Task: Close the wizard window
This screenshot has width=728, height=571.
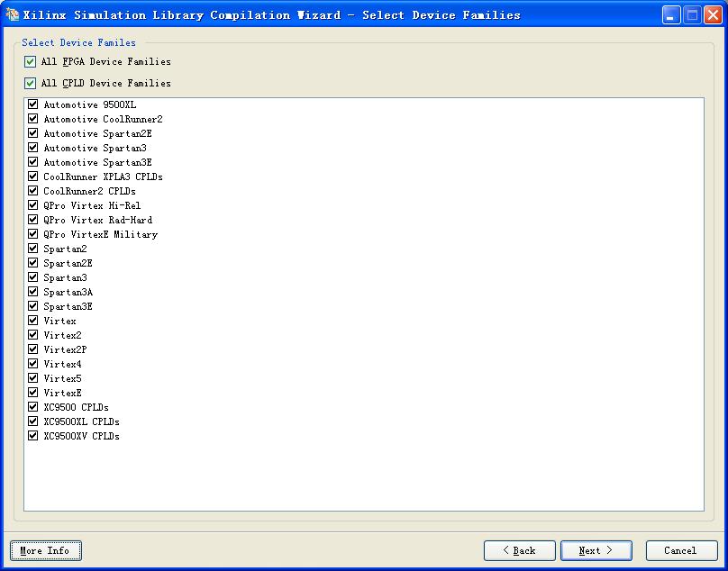Action: coord(713,15)
